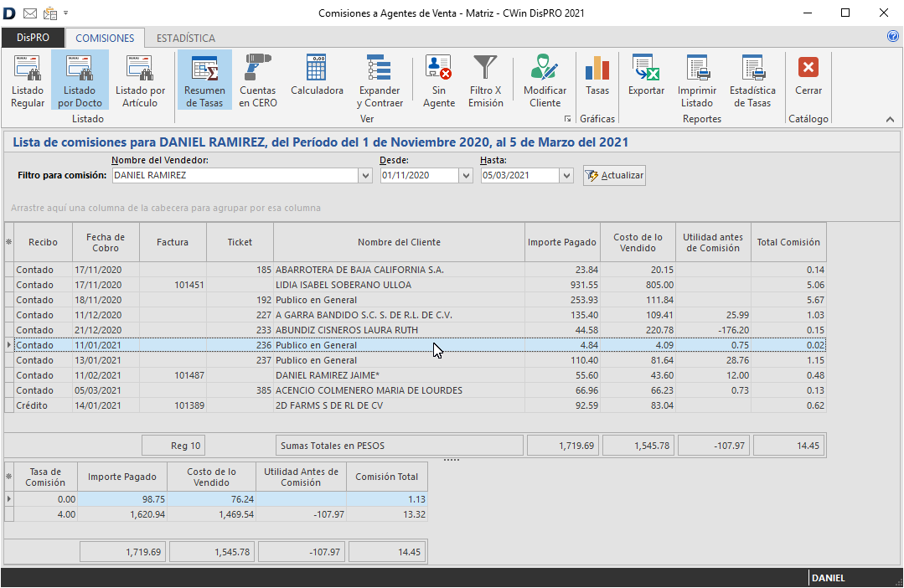Toggle the Resumen de Tasas panel
Viewport: 904px width, 588px height.
click(204, 80)
